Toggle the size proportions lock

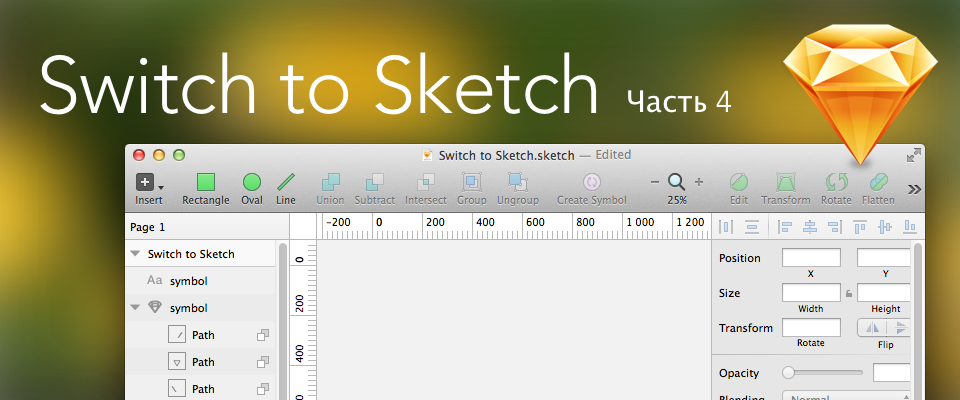(x=849, y=293)
